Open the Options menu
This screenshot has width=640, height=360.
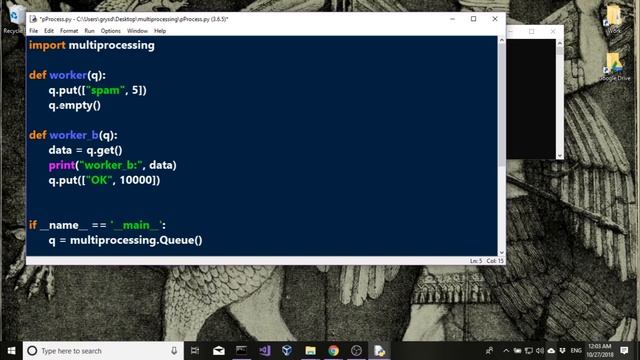click(111, 31)
